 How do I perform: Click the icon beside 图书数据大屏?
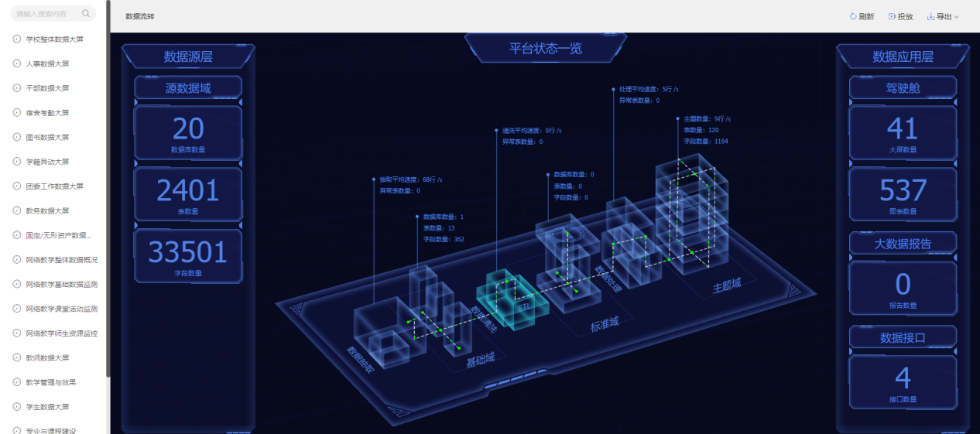[x=17, y=137]
